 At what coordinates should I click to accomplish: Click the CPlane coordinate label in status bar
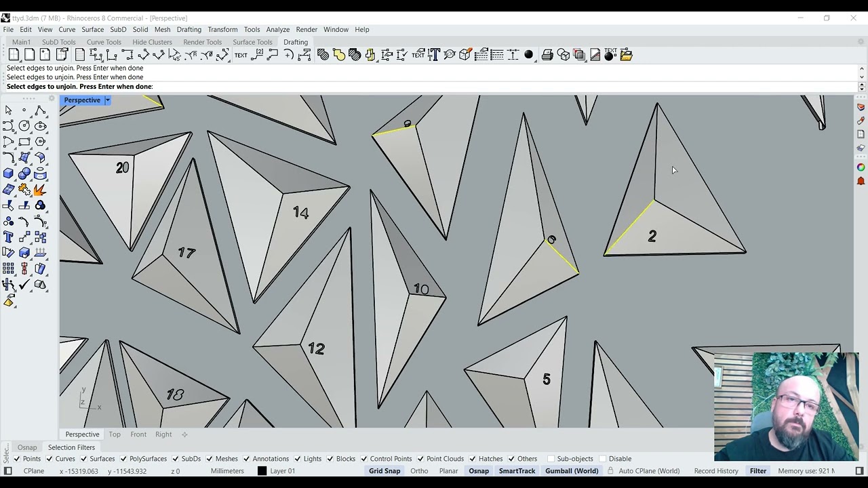click(x=34, y=471)
